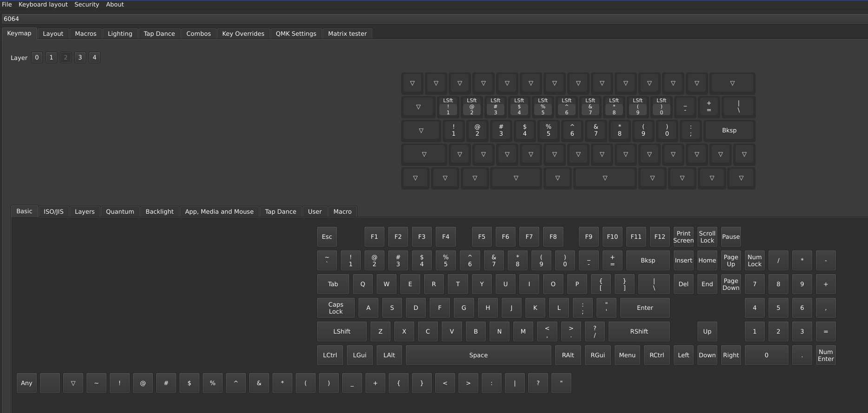Switch to the Macros tab

[x=86, y=34]
